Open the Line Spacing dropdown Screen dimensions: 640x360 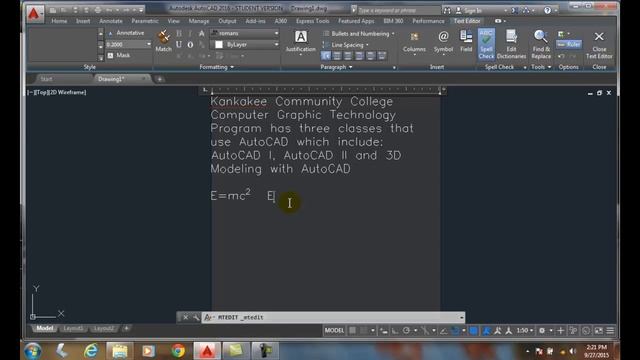point(345,44)
